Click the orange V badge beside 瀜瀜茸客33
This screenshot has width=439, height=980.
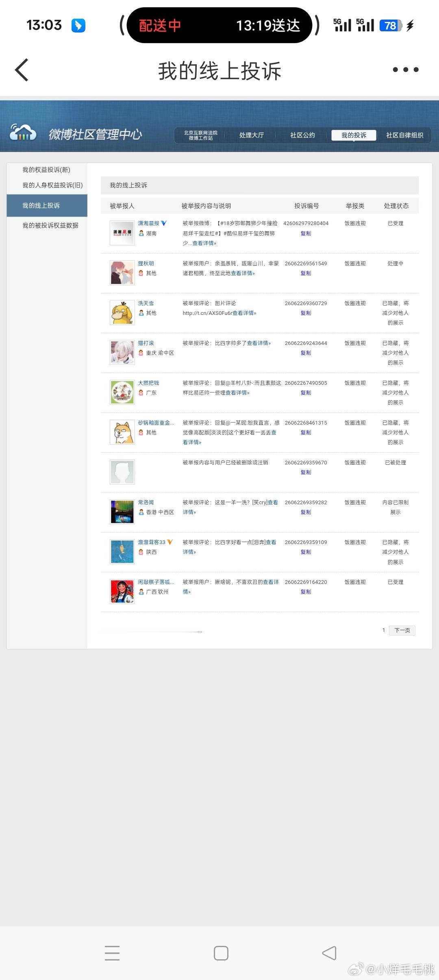(170, 542)
